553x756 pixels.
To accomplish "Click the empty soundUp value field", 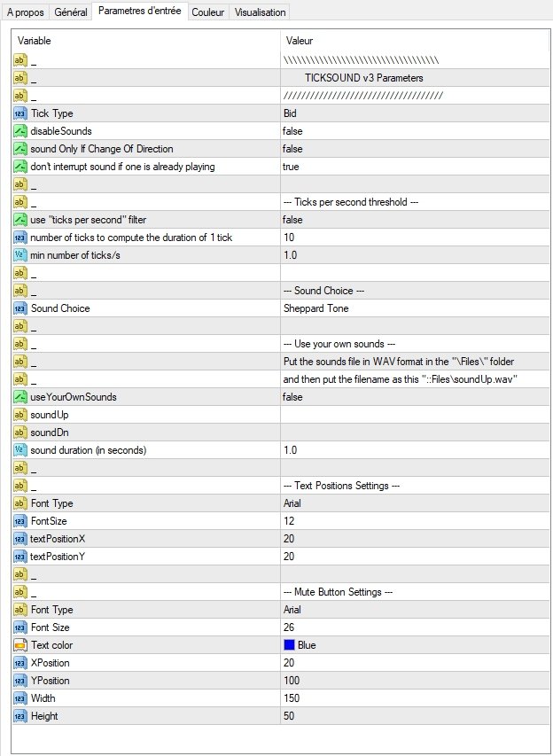I will (415, 415).
